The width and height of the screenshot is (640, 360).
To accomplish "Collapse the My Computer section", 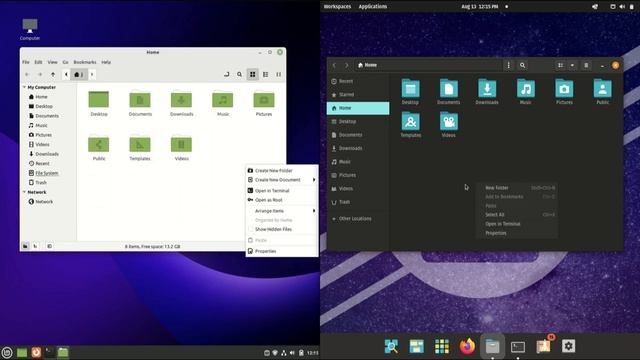I will [x=24, y=87].
